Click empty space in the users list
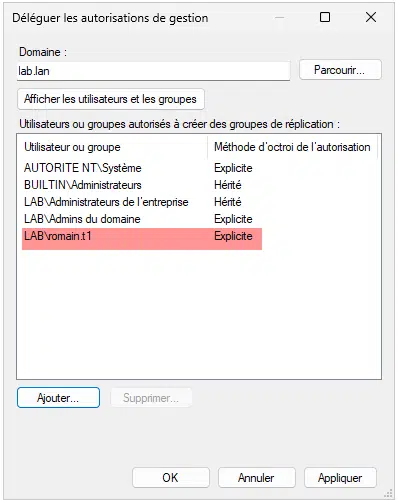 pyautogui.click(x=199, y=313)
